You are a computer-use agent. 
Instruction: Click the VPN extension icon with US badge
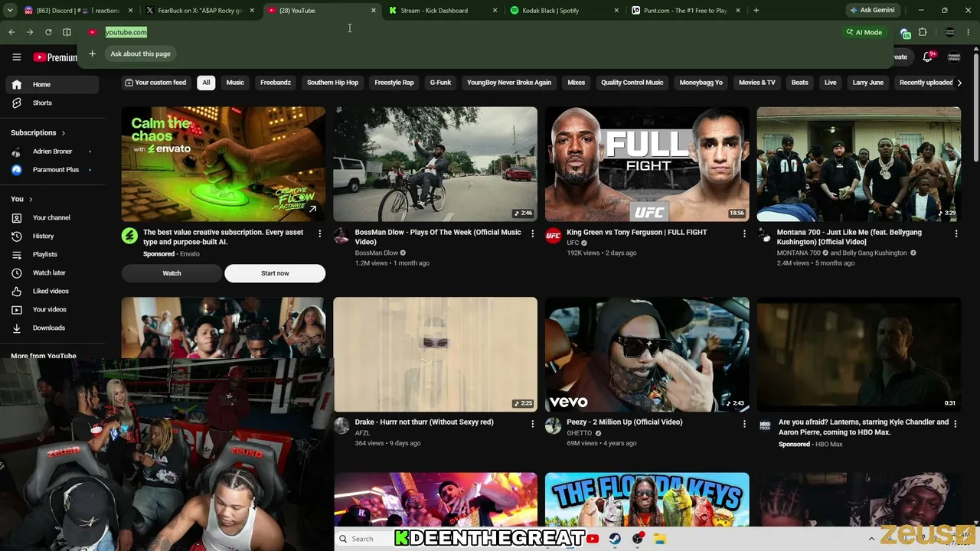click(x=905, y=32)
